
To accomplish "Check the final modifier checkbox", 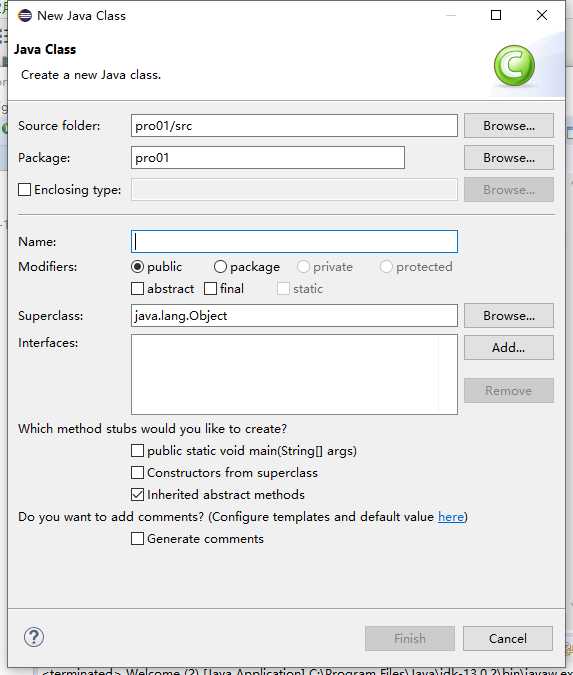I will coord(211,288).
